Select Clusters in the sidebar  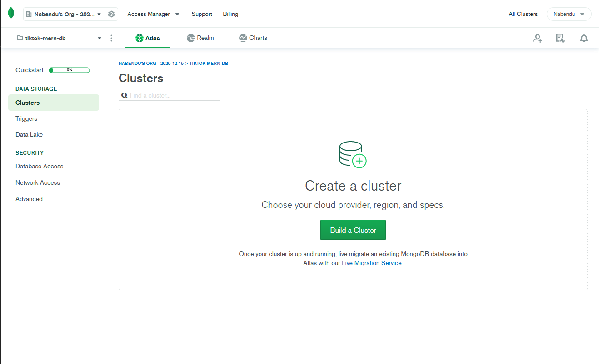(54, 103)
